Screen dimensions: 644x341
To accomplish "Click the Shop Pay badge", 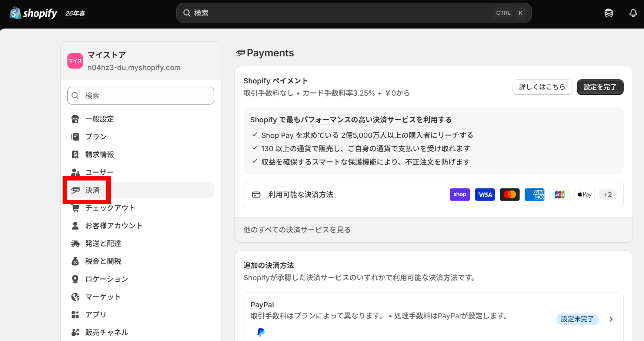I will 460,195.
